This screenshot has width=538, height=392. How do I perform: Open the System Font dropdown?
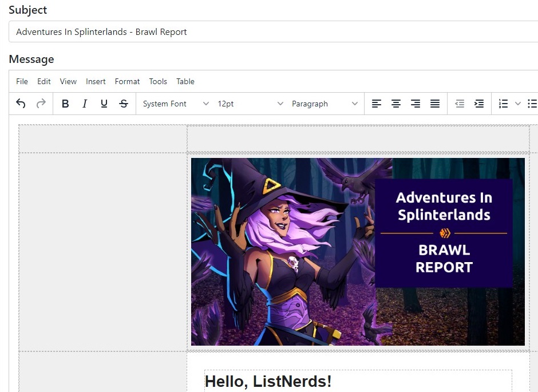point(176,104)
